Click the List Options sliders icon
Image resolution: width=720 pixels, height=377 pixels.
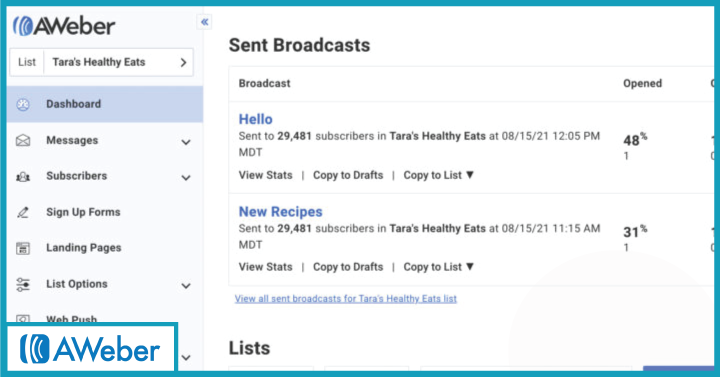point(23,284)
